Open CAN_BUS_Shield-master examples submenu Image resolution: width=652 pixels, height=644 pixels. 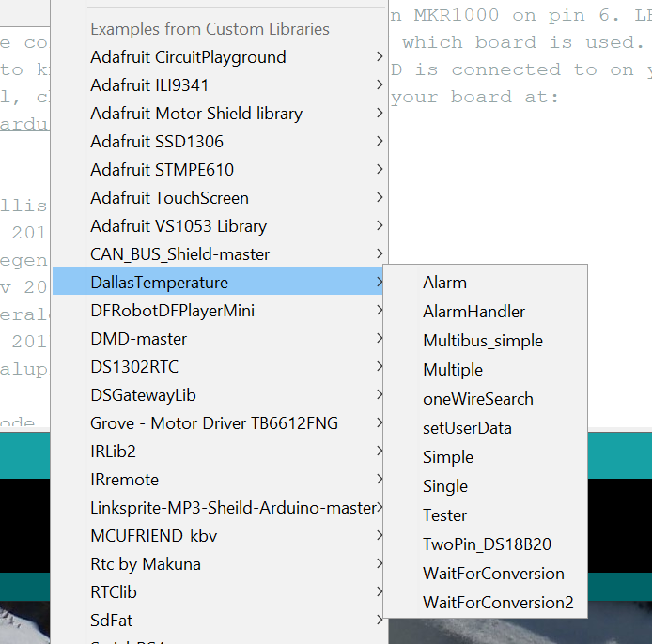[x=220, y=254]
